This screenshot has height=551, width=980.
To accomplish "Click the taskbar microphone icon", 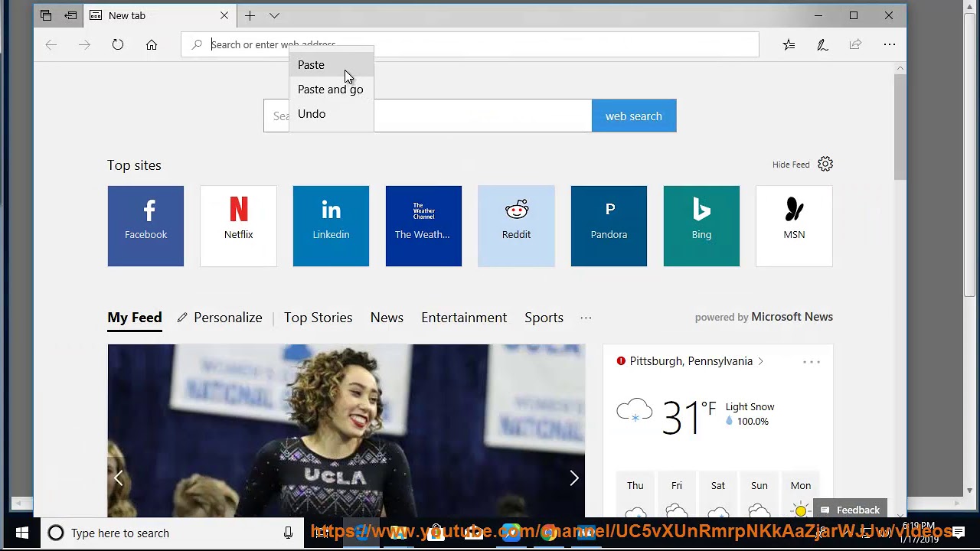I will coord(288,533).
